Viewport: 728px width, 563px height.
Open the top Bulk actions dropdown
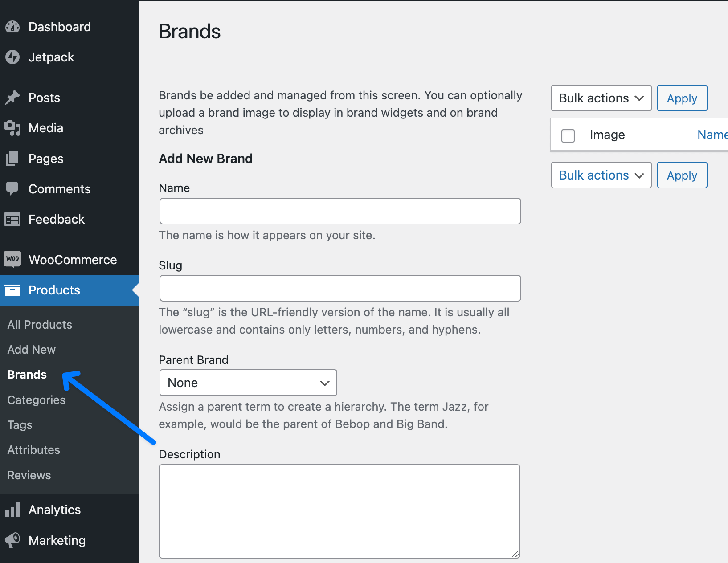(x=601, y=98)
